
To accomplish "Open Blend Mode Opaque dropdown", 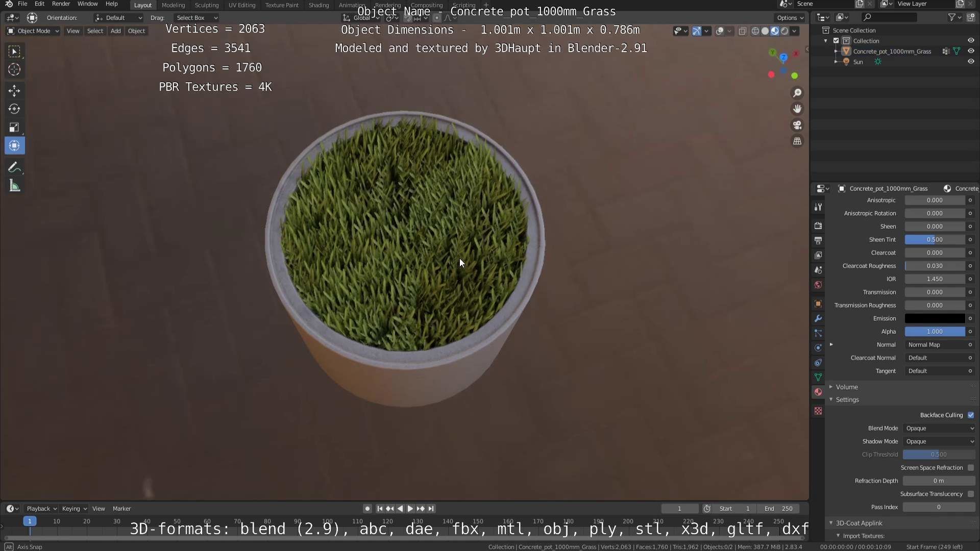I will click(939, 429).
